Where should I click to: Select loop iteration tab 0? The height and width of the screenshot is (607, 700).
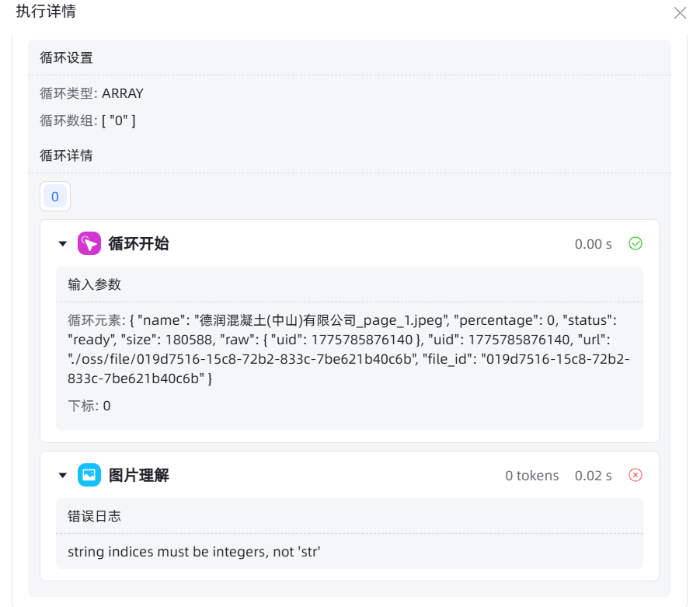(x=55, y=197)
